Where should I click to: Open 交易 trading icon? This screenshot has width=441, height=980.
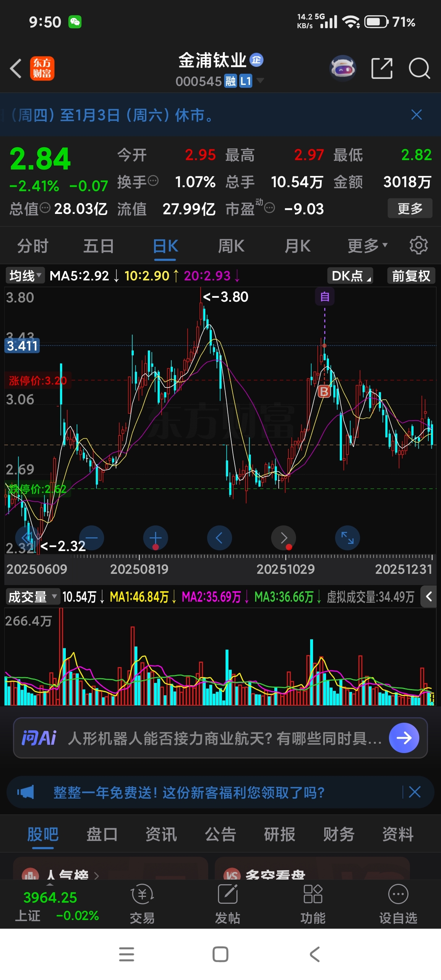(142, 904)
